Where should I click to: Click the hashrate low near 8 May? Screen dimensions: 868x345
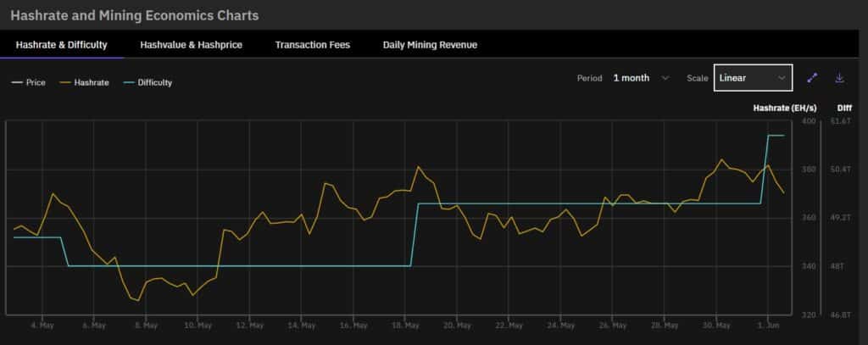pyautogui.click(x=138, y=300)
